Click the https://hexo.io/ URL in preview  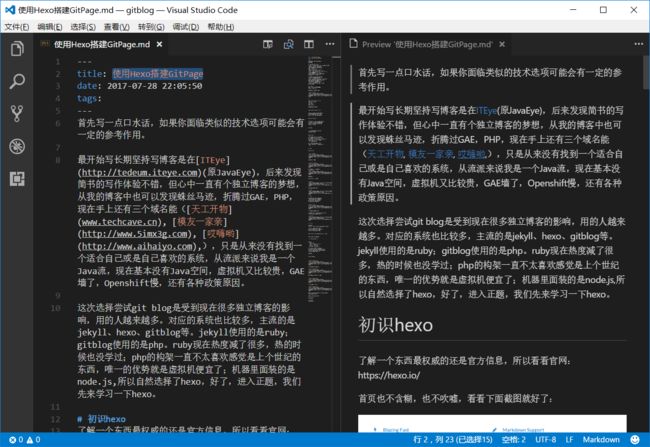click(x=389, y=376)
